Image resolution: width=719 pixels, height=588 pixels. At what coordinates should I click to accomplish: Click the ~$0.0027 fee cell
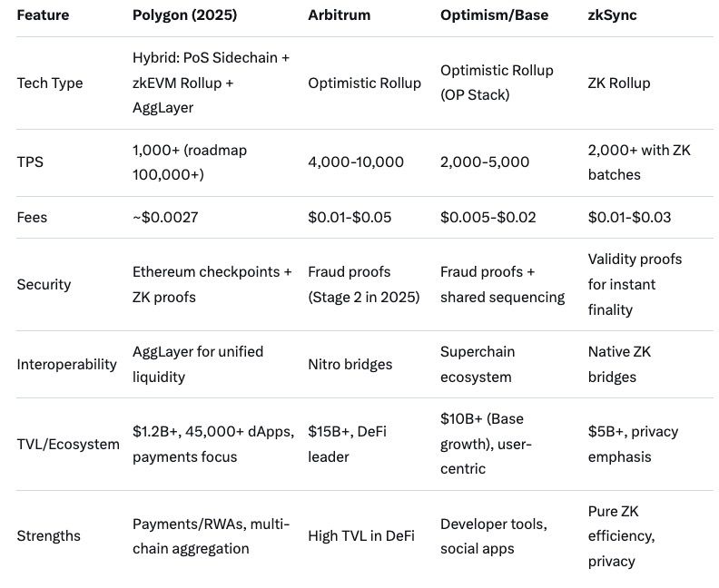165,218
